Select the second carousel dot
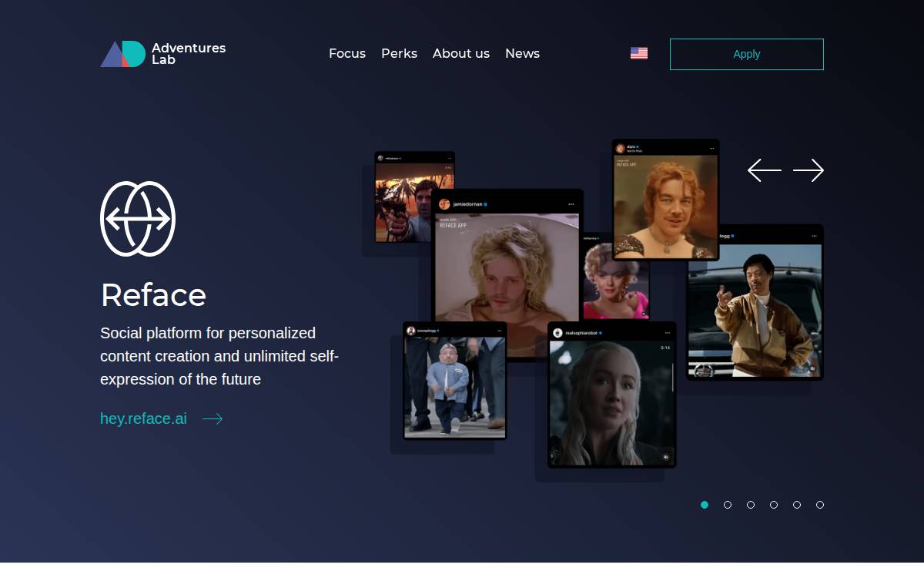The width and height of the screenshot is (924, 578). [x=728, y=505]
